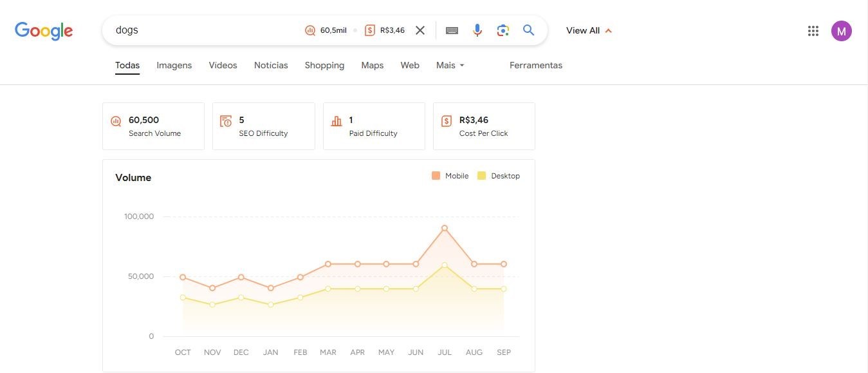This screenshot has width=868, height=373.
Task: Open the on-screen keyboard icon
Action: [x=452, y=30]
